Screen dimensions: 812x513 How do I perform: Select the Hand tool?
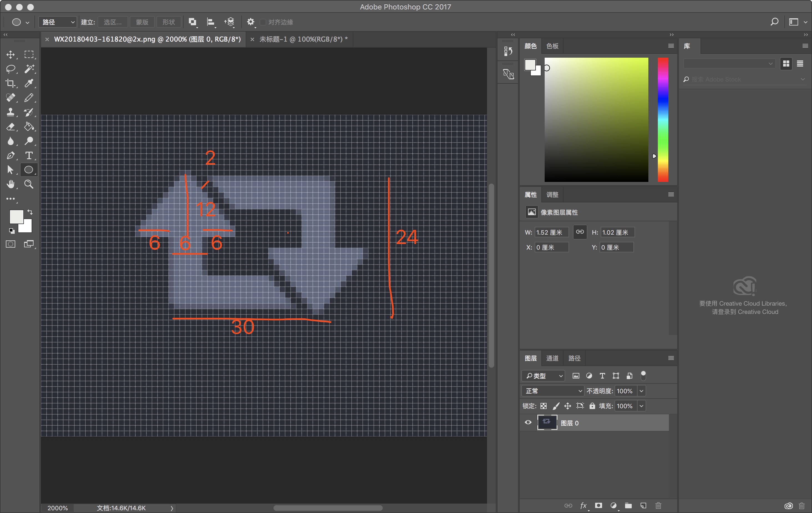coord(11,184)
